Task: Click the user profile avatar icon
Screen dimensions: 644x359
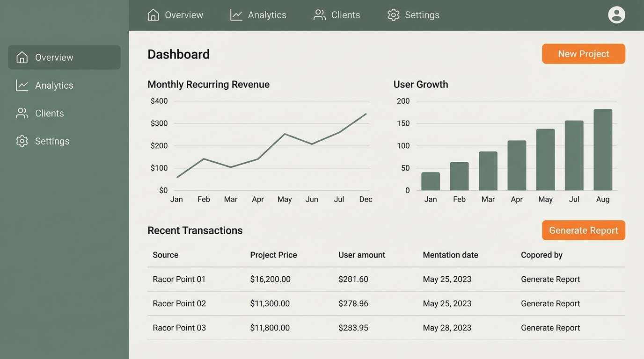Action: coord(616,14)
